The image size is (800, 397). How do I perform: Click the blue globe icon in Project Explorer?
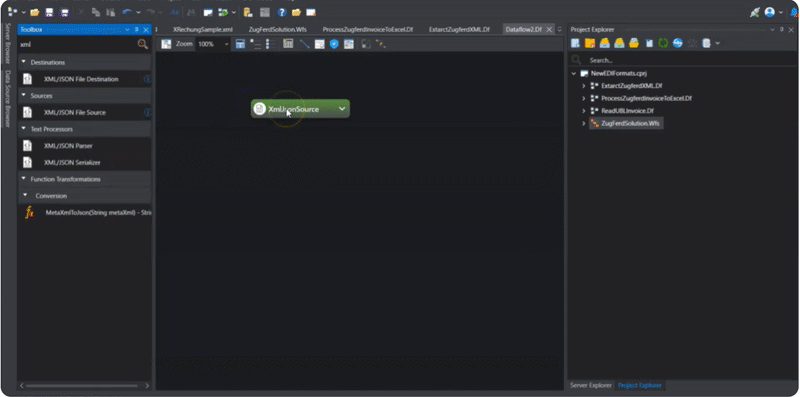tap(678, 43)
